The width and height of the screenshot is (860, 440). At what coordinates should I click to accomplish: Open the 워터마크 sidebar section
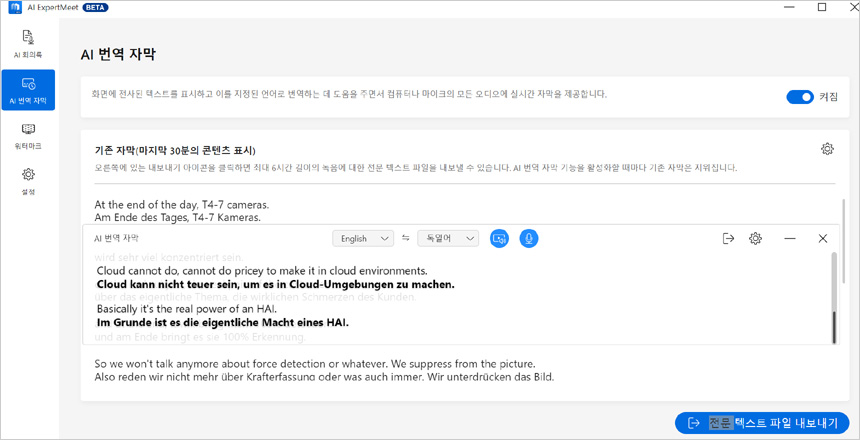(28, 136)
